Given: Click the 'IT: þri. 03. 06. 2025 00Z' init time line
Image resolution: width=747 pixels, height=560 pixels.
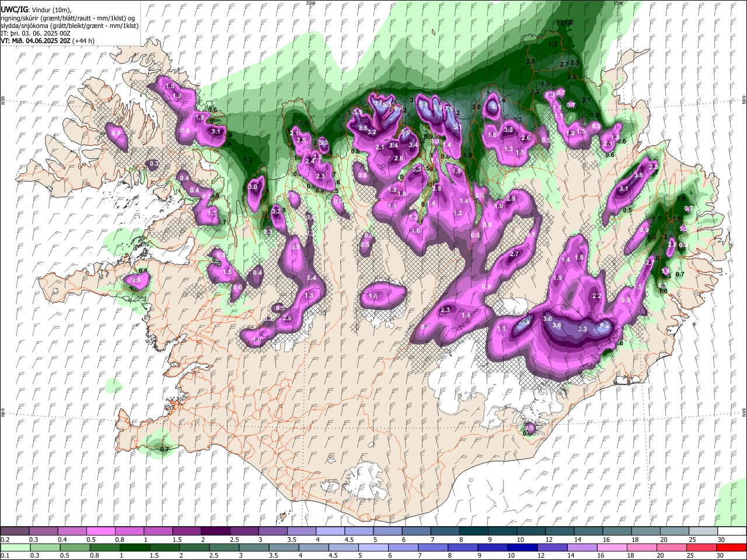Looking at the screenshot, I should pos(36,33).
